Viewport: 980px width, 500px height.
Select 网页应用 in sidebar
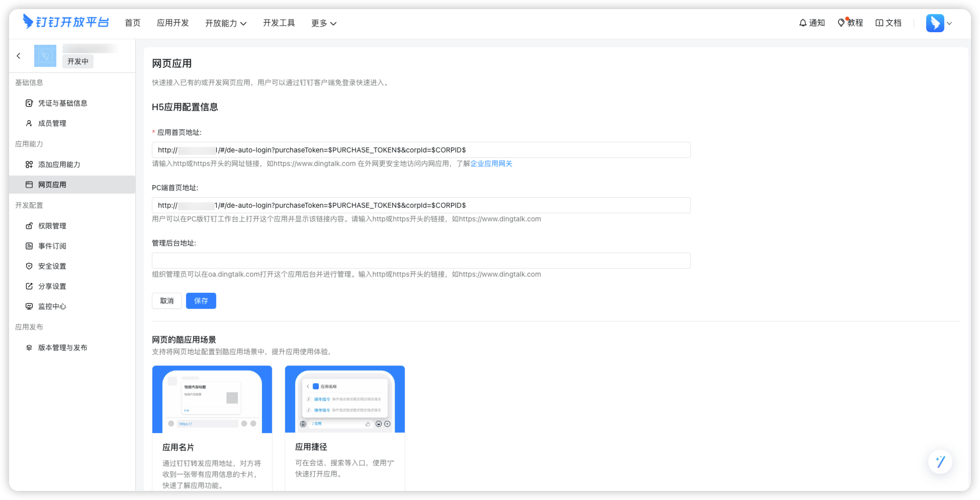(x=72, y=185)
